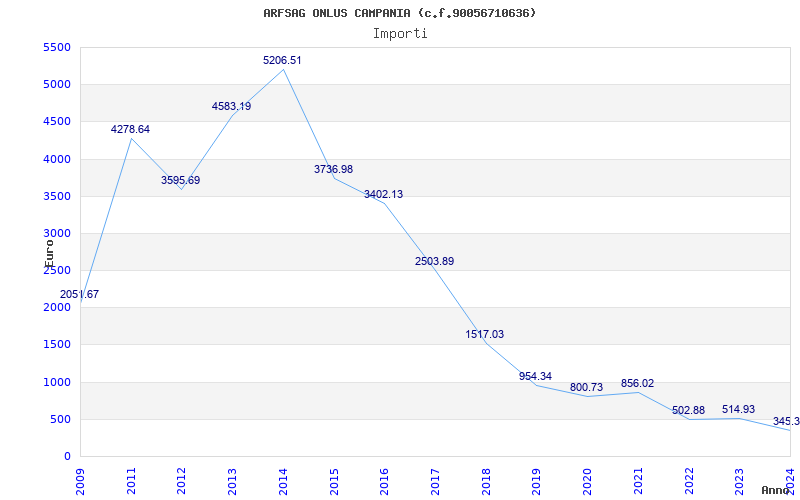
Task: Click data label 800.73
Action: pos(586,388)
